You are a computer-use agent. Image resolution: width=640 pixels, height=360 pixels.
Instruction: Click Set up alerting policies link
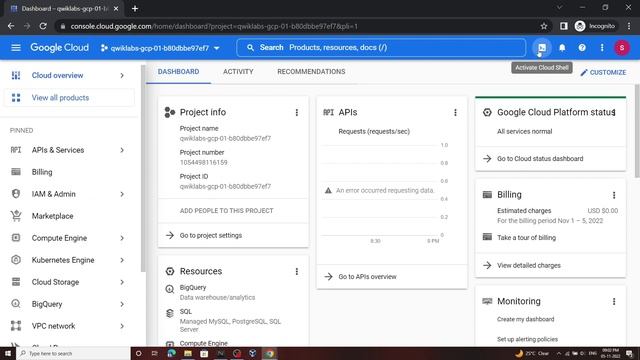tap(527, 340)
